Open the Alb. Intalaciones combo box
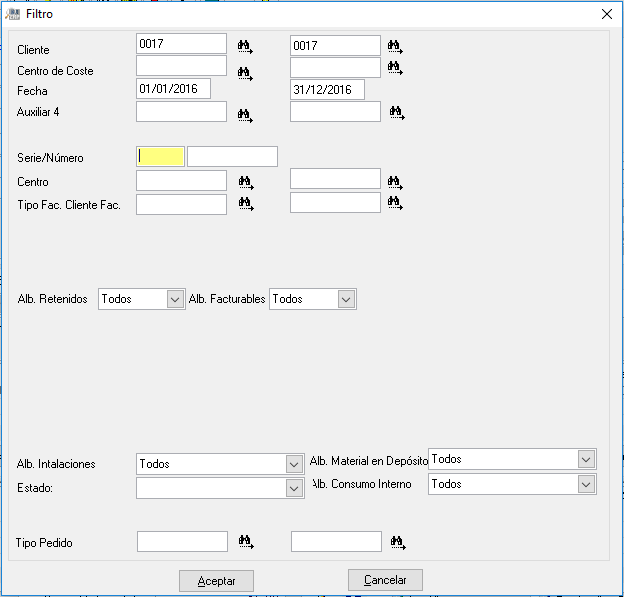Screen dimensions: 624x597 [294, 464]
